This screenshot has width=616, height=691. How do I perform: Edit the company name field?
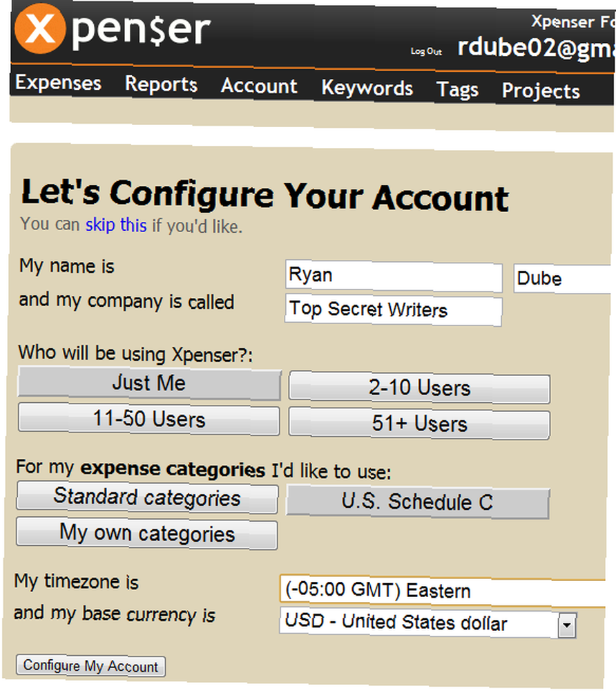(x=393, y=310)
